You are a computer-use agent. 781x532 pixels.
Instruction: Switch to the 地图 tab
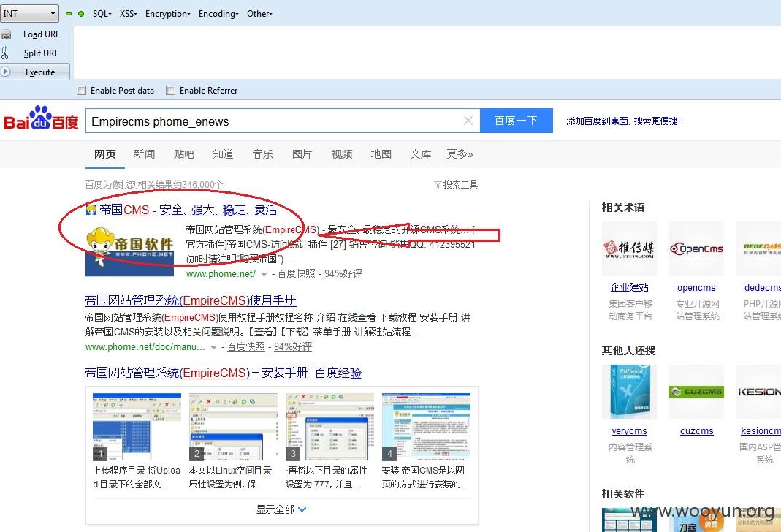[x=381, y=154]
